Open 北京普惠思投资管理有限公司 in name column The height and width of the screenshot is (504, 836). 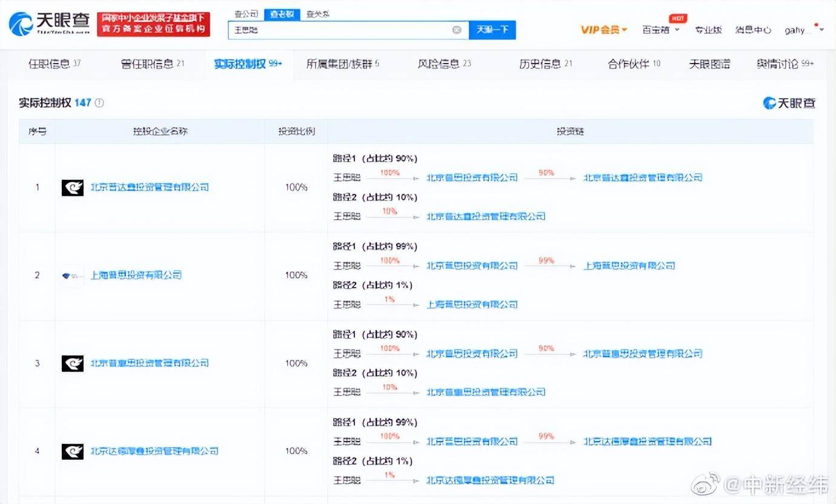pyautogui.click(x=150, y=363)
